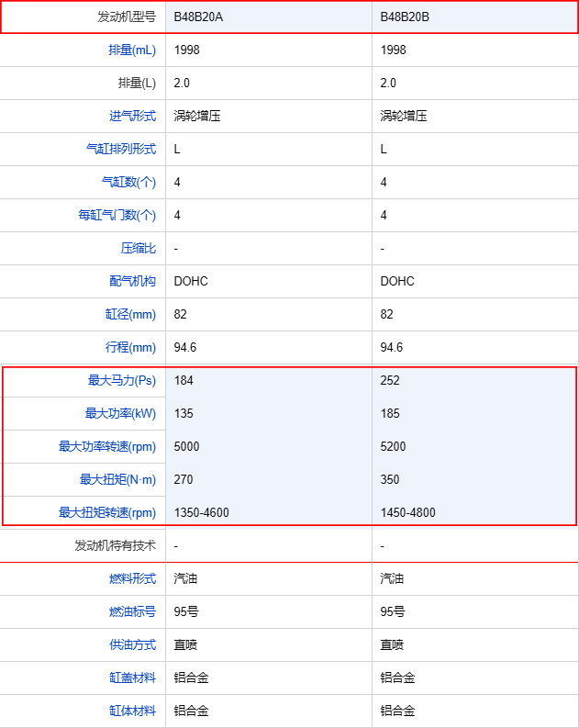Click the 最大功率转速(rpm) link

[107, 446]
